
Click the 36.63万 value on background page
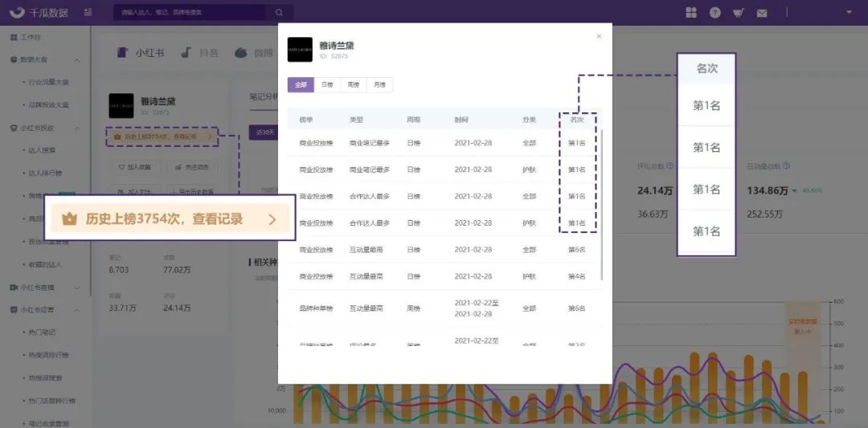pyautogui.click(x=652, y=214)
